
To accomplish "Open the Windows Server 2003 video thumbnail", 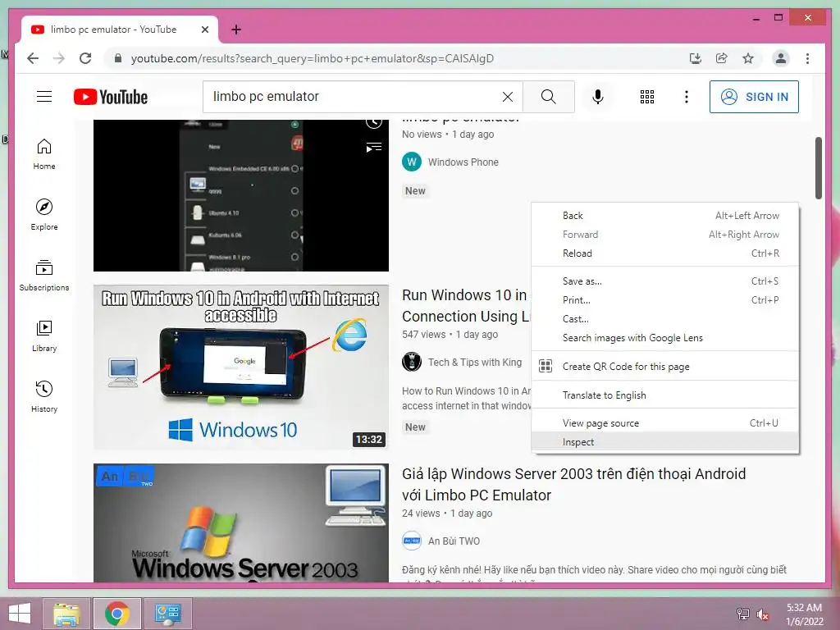I will coord(240,523).
